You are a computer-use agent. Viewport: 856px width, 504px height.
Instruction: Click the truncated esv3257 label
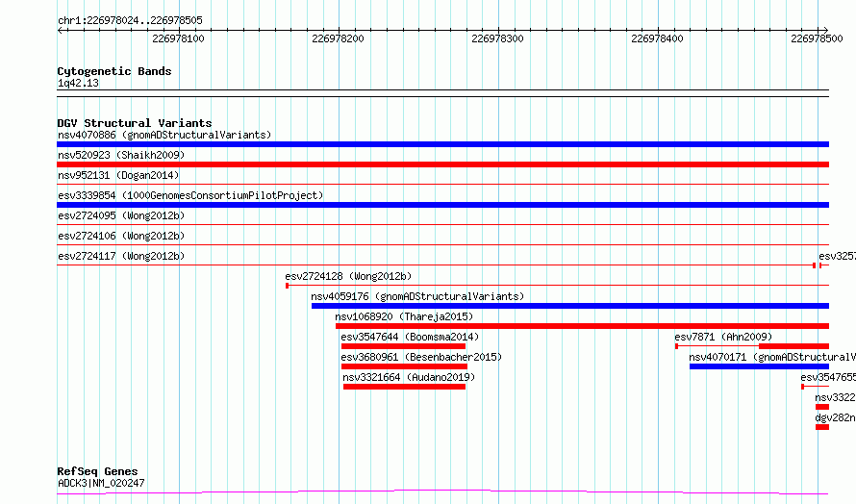click(x=838, y=256)
